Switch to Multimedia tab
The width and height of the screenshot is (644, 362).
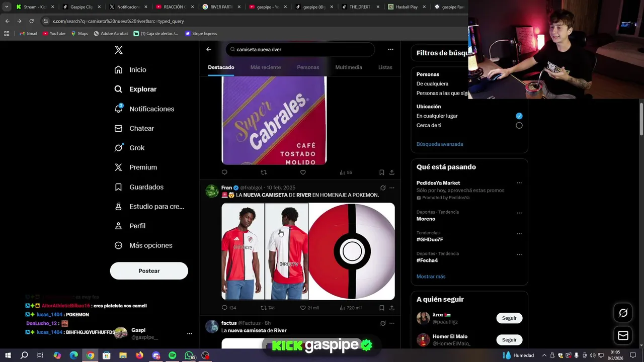349,67
